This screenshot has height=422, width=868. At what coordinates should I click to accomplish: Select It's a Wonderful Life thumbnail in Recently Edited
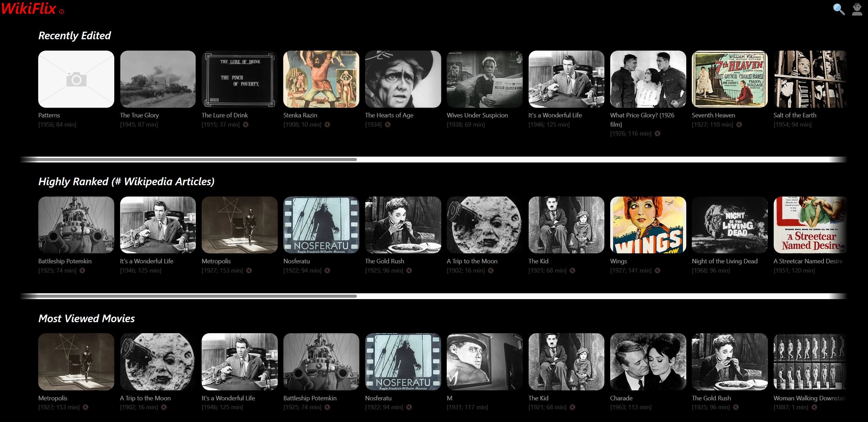[x=566, y=79]
